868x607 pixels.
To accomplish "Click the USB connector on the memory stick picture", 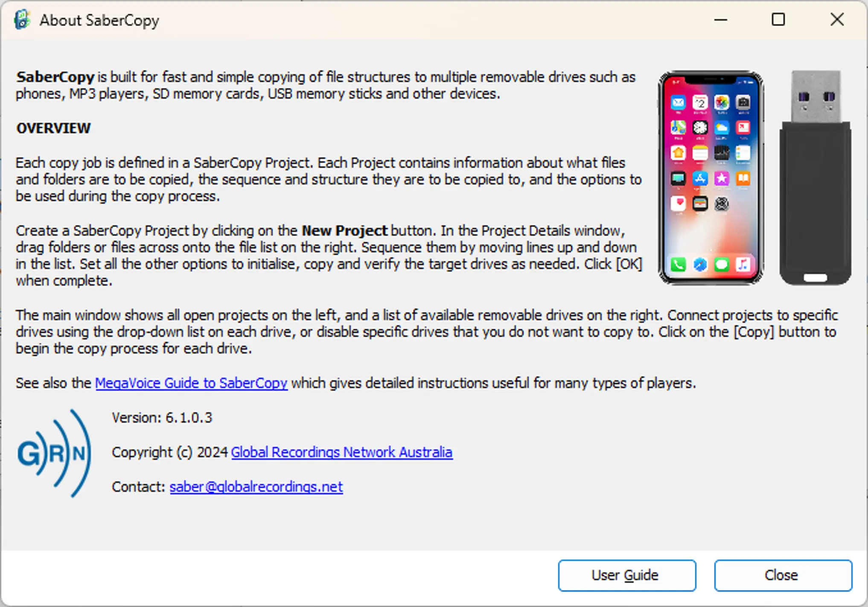I will (816, 96).
